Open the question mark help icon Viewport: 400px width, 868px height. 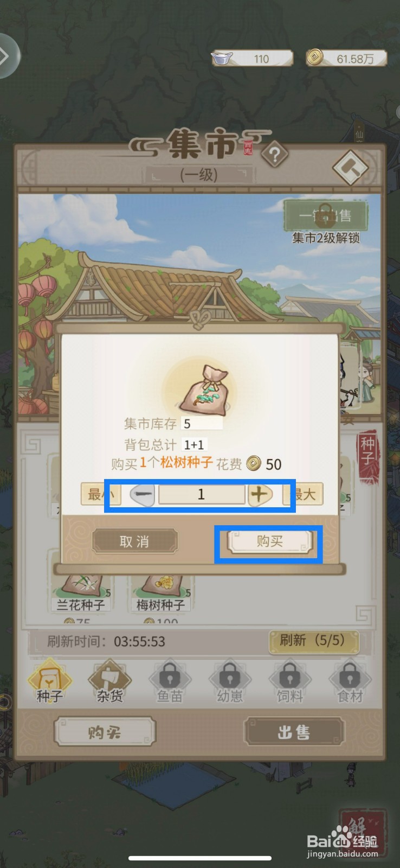pos(275,156)
